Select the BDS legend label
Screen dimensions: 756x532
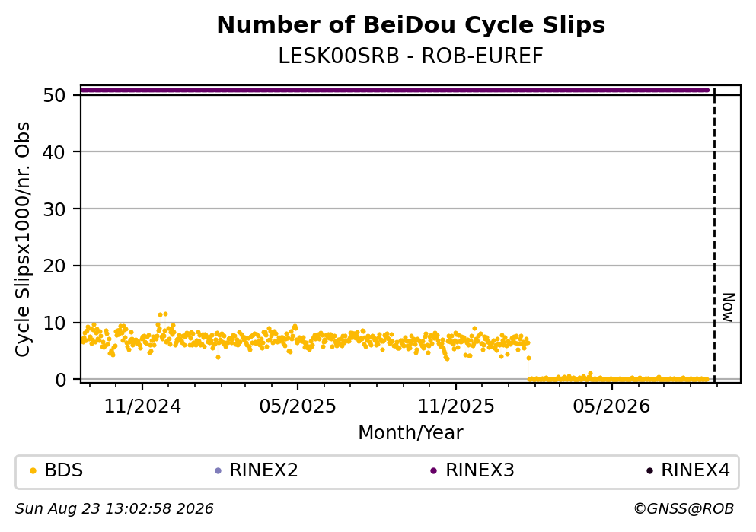pos(64,470)
